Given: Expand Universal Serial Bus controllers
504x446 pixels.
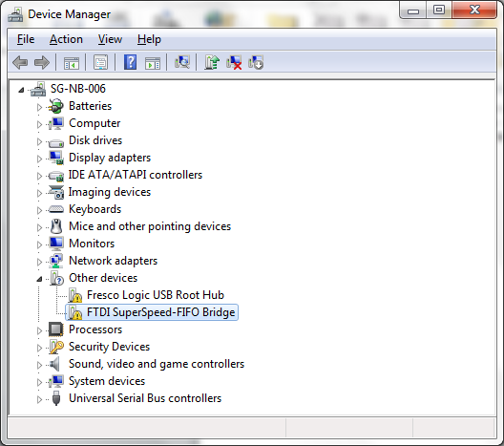Looking at the screenshot, I should [39, 399].
